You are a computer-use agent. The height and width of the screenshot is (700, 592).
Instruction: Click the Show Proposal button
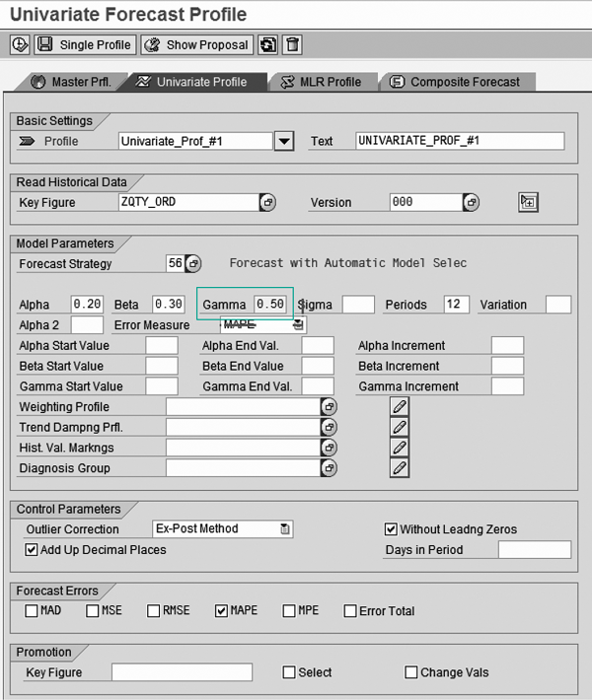pyautogui.click(x=197, y=44)
